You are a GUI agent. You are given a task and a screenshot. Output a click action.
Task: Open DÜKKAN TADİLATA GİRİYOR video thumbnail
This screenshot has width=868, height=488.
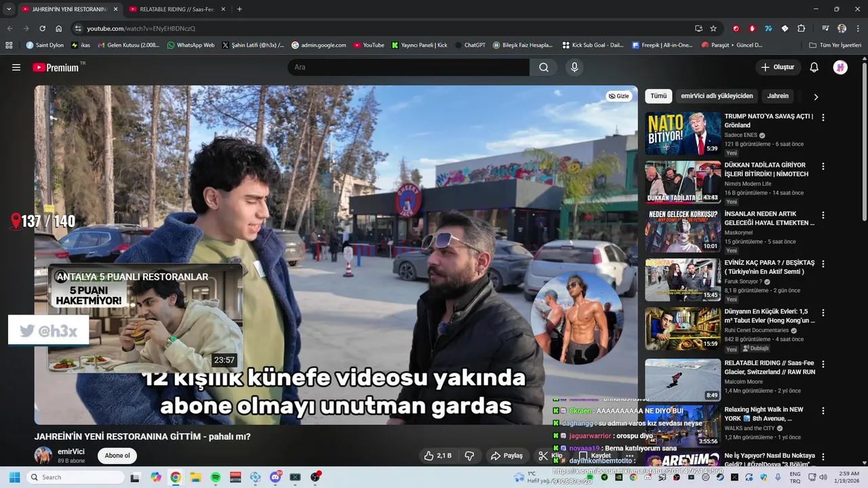point(683,182)
